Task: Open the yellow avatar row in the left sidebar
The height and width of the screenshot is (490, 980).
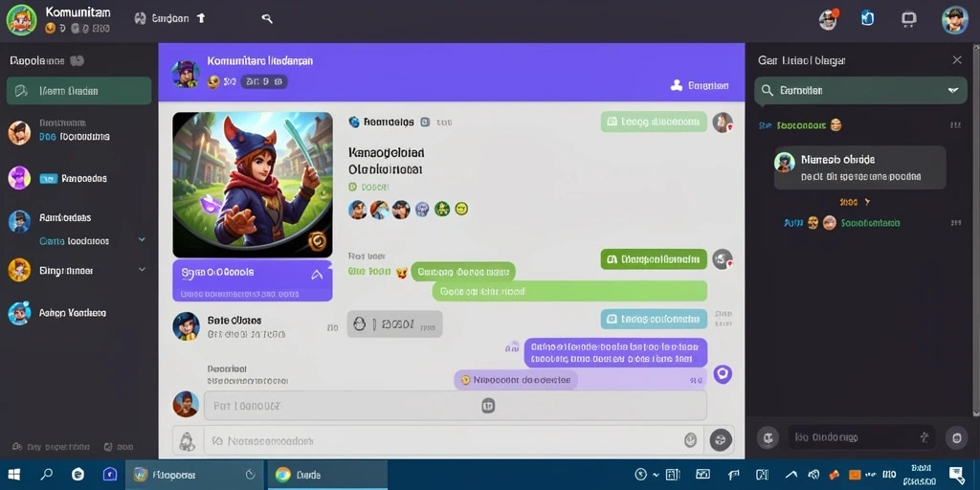Action: [x=78, y=271]
